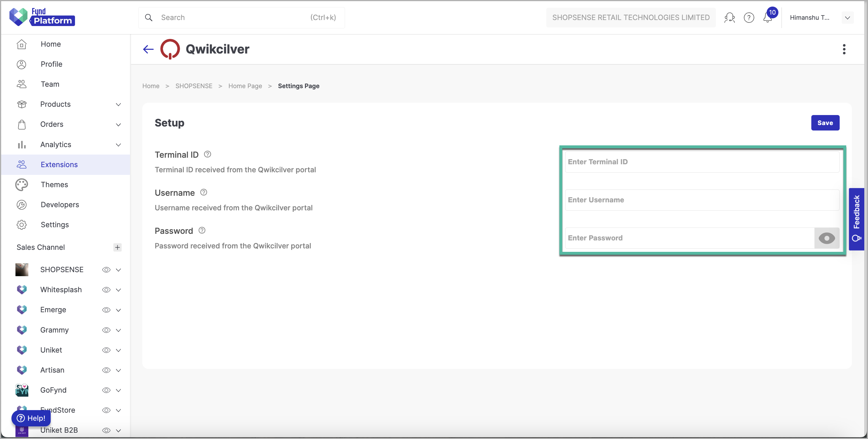Open the notifications bell icon

pos(768,17)
